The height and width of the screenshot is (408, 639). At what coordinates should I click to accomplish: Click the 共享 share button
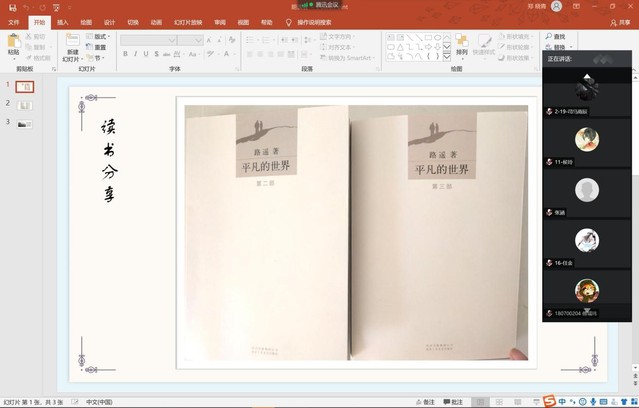pyautogui.click(x=620, y=22)
